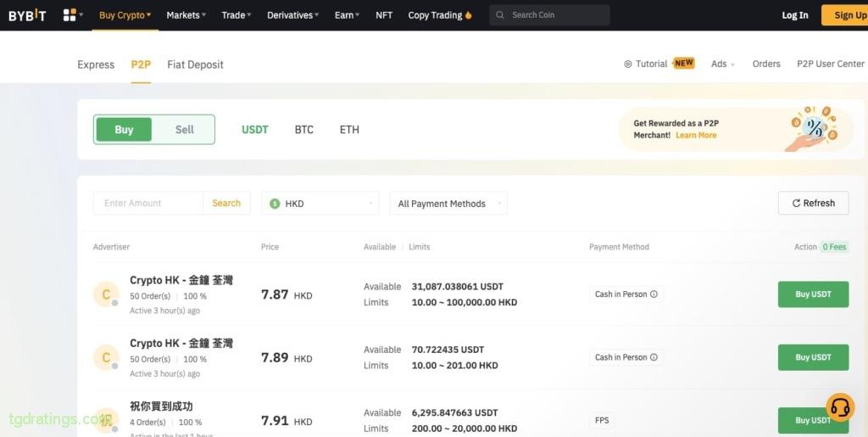The width and height of the screenshot is (868, 437).
Task: Click the Refresh button
Action: [813, 204]
